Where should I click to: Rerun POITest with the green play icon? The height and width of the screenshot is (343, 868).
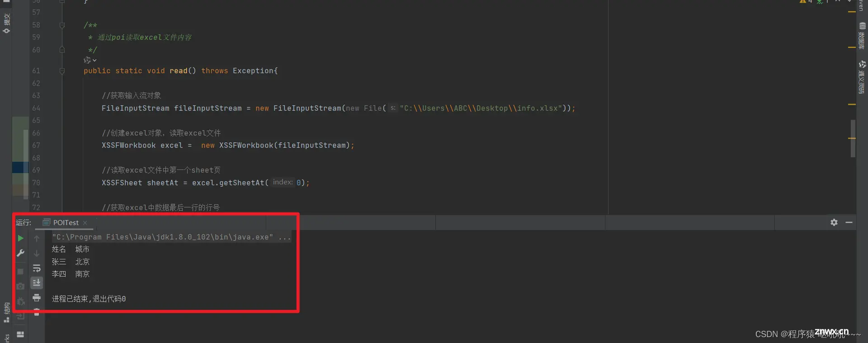[x=20, y=238]
